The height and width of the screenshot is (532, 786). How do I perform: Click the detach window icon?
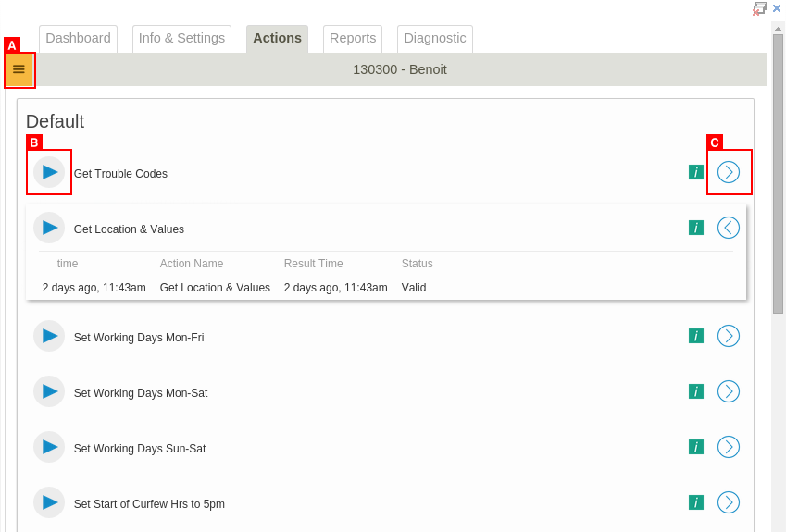pyautogui.click(x=759, y=8)
